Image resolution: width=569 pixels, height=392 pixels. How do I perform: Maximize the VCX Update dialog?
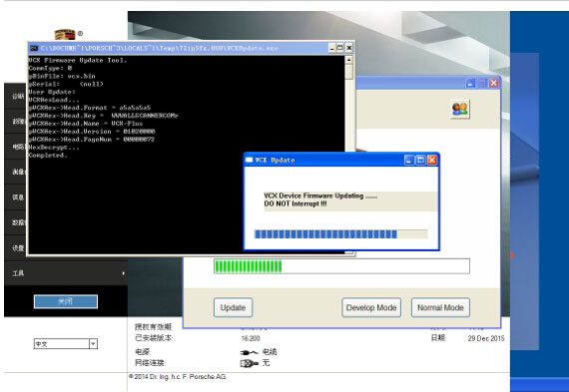[x=420, y=160]
